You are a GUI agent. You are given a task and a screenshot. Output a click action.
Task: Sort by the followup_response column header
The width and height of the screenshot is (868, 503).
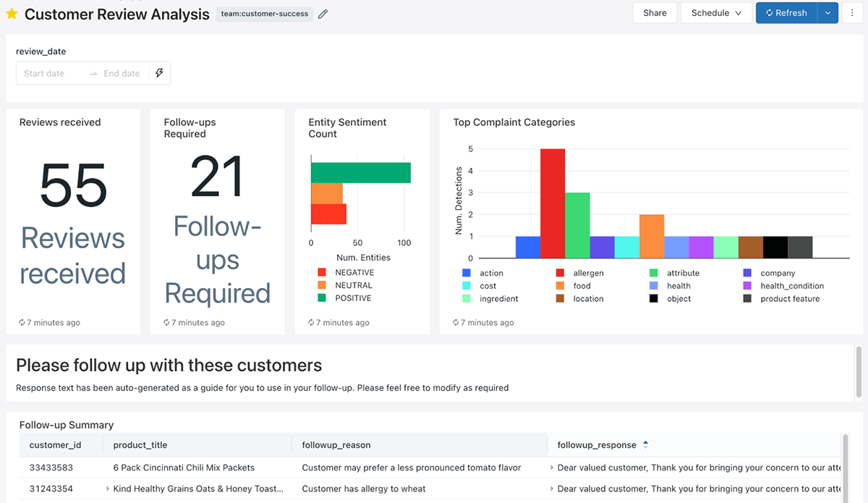pos(597,445)
